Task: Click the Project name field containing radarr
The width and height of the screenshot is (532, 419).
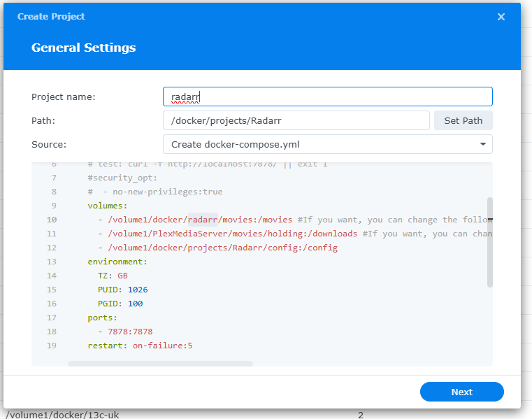Action: point(327,97)
